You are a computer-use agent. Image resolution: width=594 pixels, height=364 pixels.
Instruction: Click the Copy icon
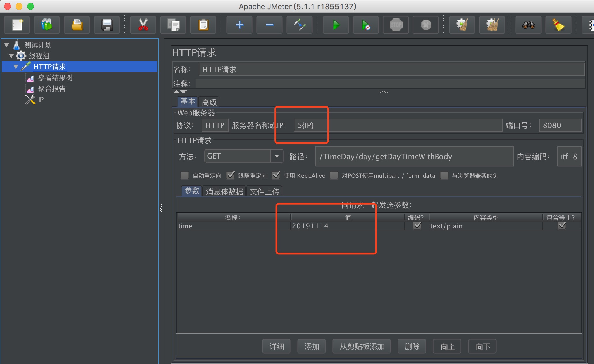173,25
